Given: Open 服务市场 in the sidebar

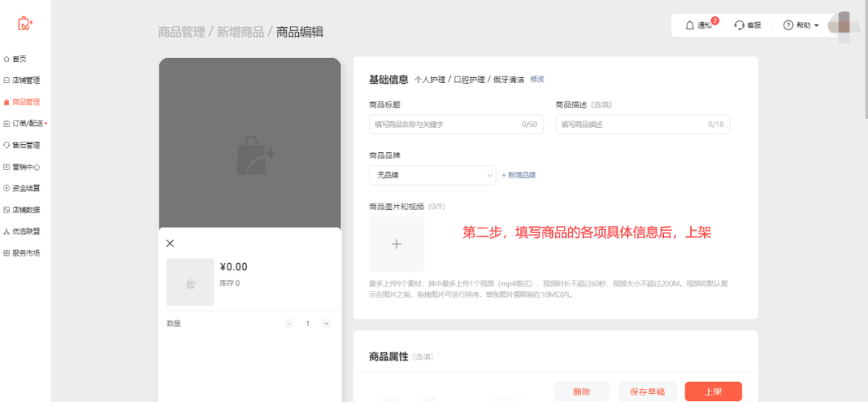Looking at the screenshot, I should [x=26, y=253].
